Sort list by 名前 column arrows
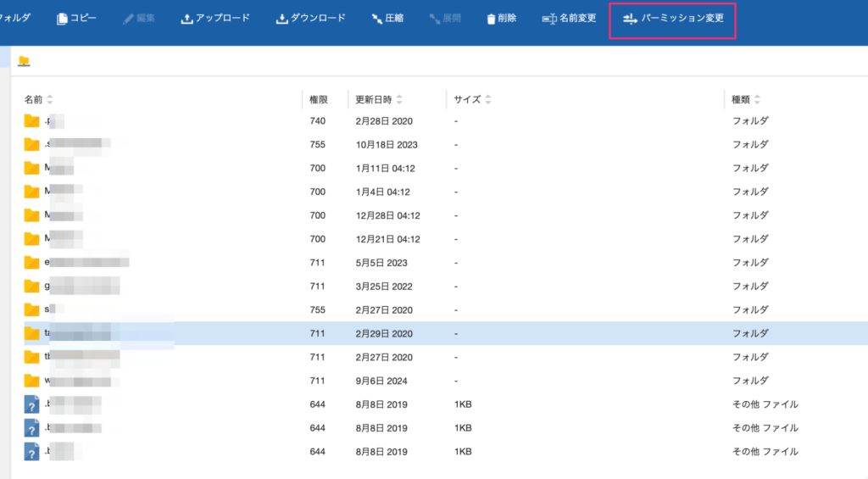 50,100
